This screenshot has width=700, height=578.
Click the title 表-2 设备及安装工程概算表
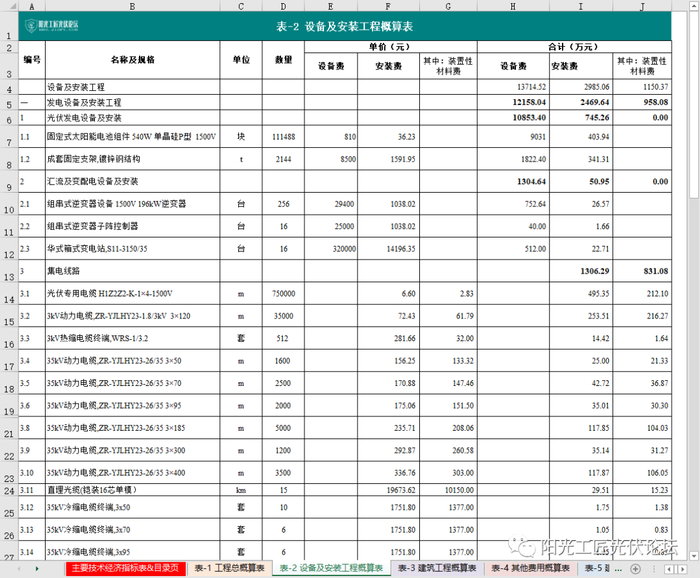coord(344,26)
